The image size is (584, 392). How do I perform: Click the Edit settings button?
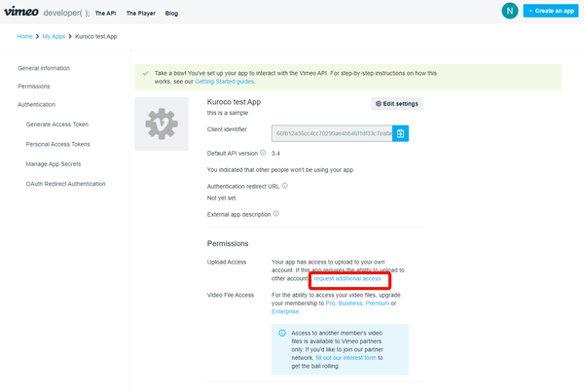(397, 103)
